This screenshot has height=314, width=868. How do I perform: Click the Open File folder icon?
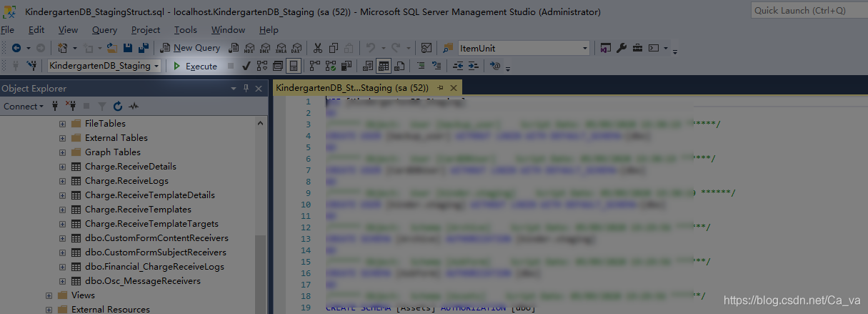pos(111,48)
